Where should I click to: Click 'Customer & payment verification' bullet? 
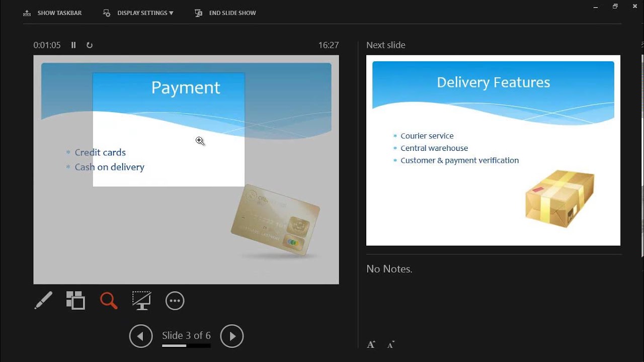coord(460,160)
